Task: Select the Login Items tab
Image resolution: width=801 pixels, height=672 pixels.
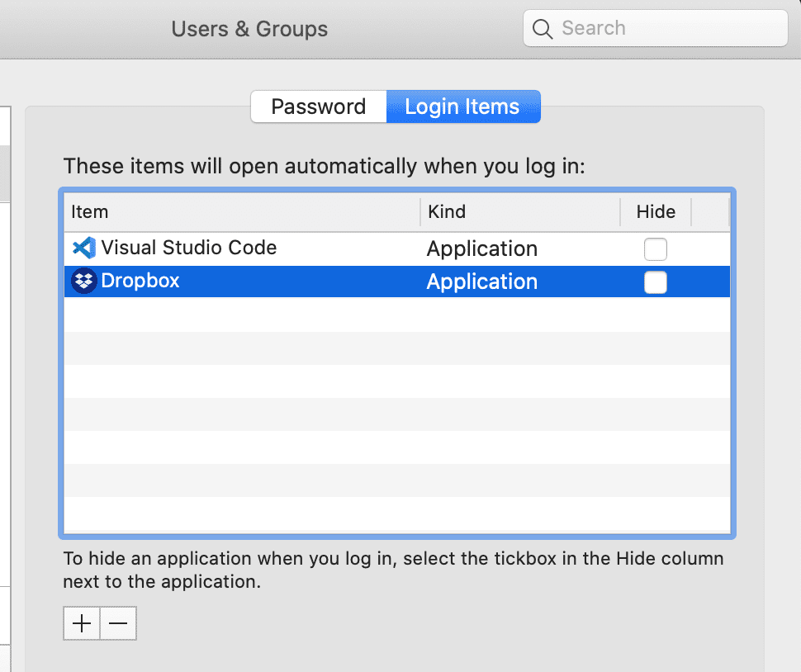Action: coord(462,107)
